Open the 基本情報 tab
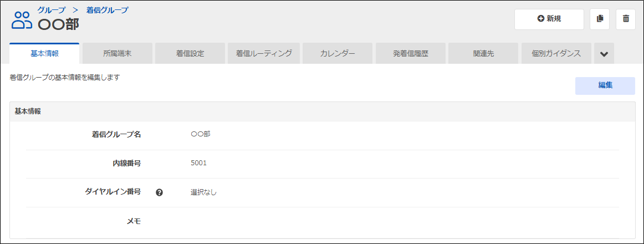Screen dimensions: 644x244 pyautogui.click(x=44, y=53)
